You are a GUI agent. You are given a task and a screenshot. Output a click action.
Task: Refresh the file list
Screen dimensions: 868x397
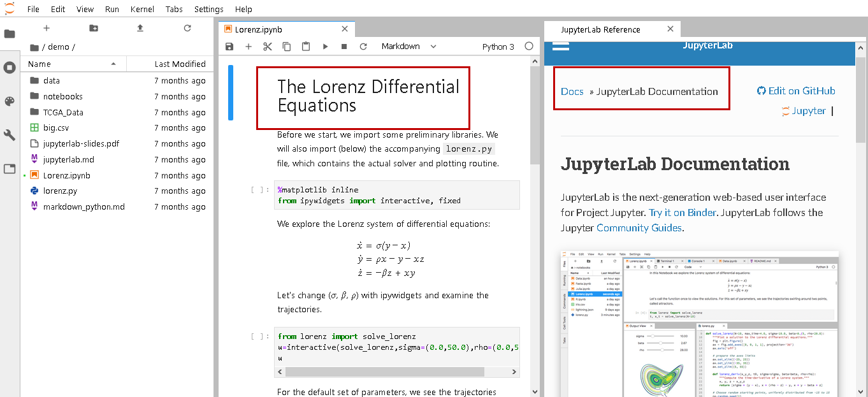click(187, 28)
